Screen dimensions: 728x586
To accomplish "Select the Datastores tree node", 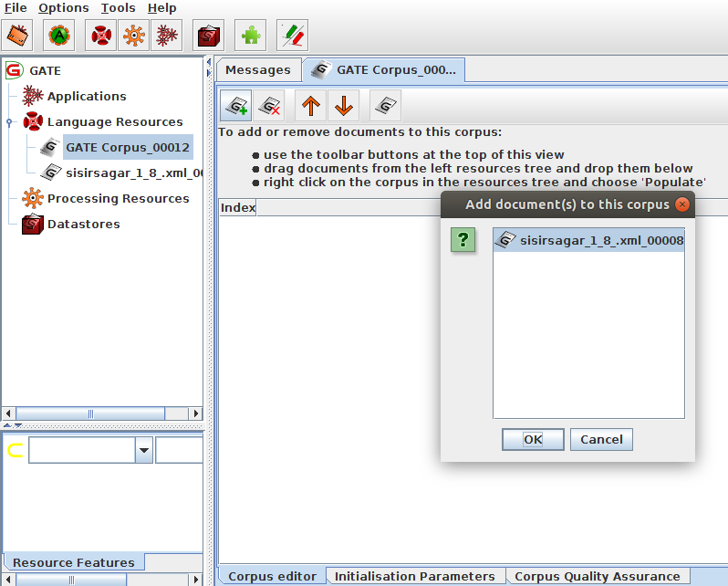I will click(84, 224).
